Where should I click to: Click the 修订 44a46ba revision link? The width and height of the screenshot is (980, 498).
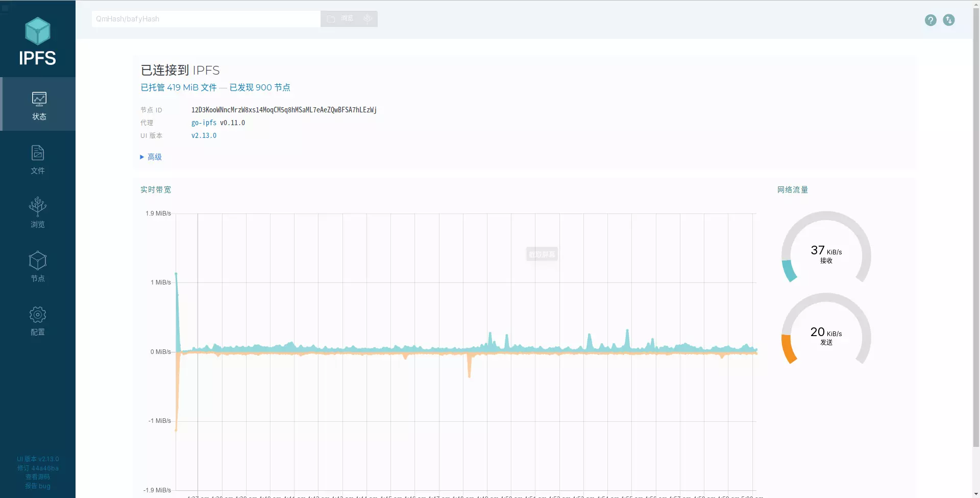pyautogui.click(x=38, y=468)
